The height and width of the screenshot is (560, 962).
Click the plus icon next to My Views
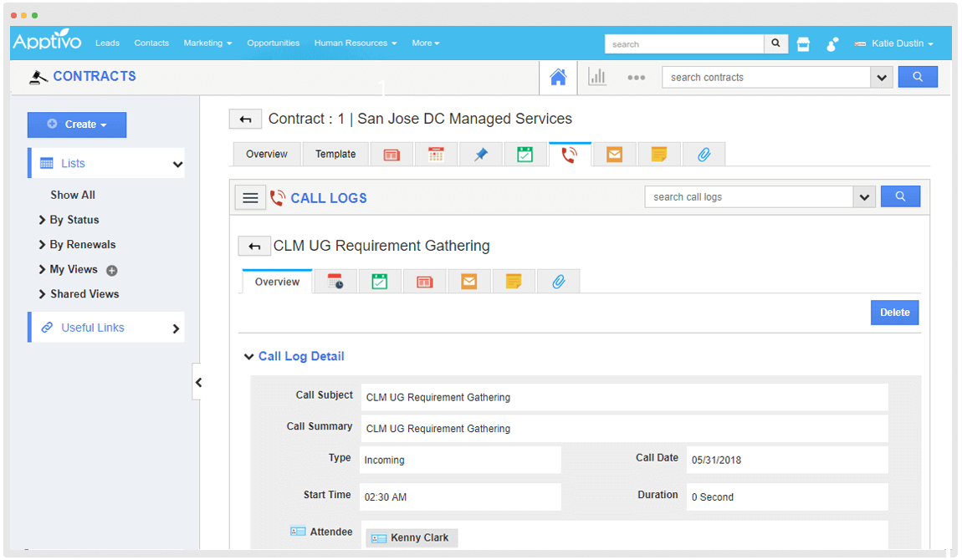112,270
